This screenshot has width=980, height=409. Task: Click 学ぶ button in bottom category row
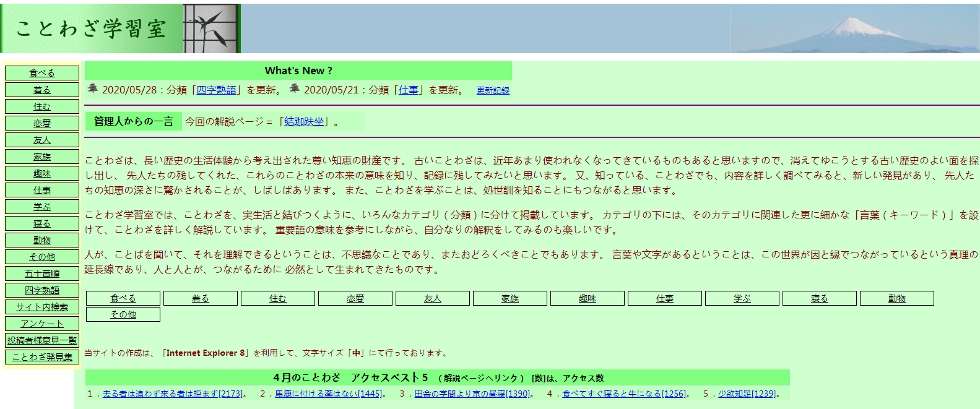742,298
